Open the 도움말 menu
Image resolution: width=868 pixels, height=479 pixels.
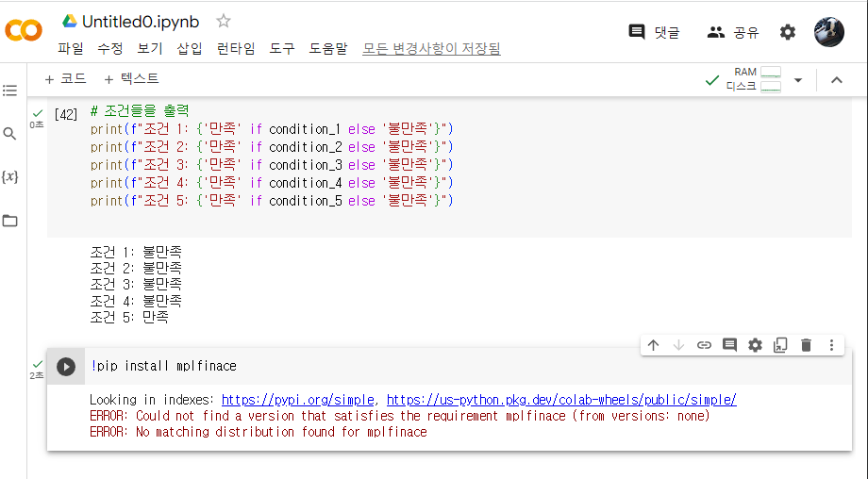click(328, 49)
